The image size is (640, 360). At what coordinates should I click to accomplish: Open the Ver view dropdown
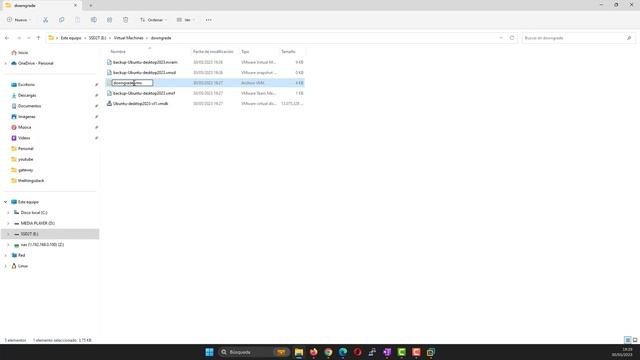(x=186, y=20)
